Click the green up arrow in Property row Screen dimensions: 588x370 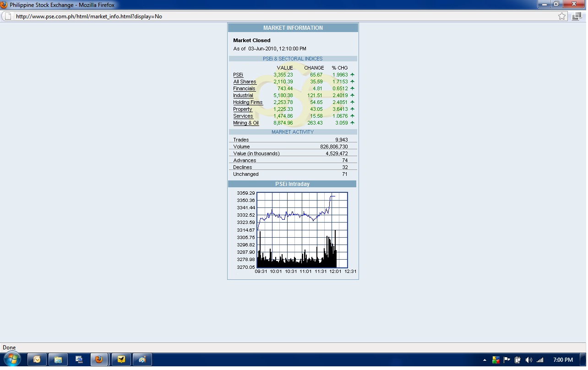click(352, 109)
